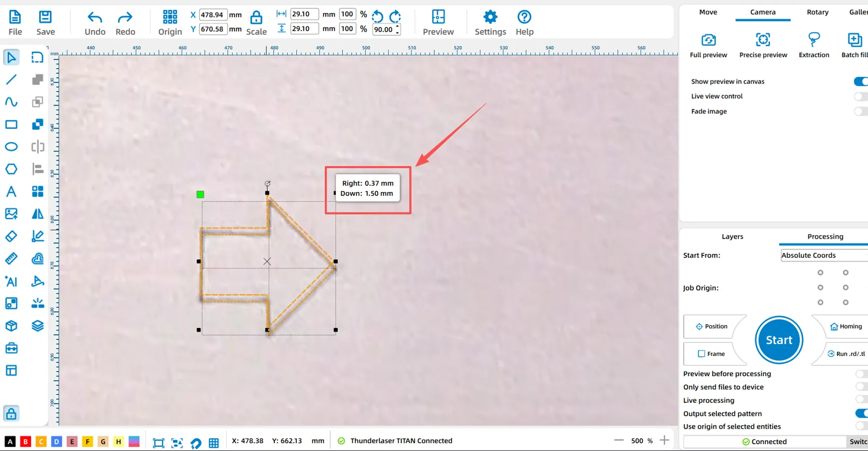Select the Ellipse tool
The height and width of the screenshot is (451, 868).
click(11, 147)
